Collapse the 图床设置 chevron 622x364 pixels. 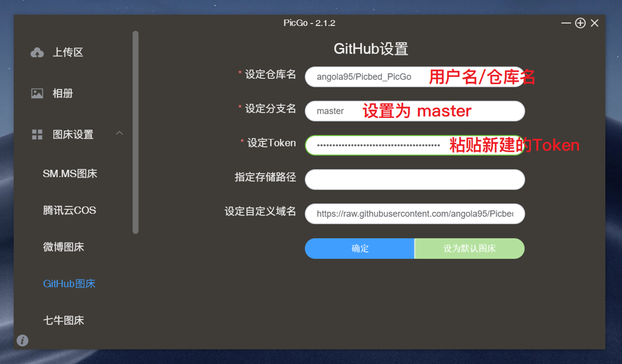119,133
